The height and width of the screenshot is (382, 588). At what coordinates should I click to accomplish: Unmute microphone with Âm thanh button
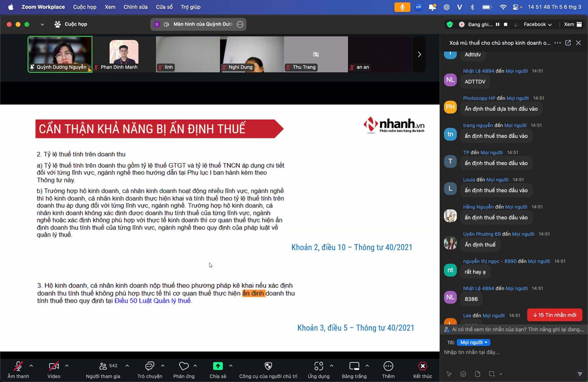pos(18,366)
